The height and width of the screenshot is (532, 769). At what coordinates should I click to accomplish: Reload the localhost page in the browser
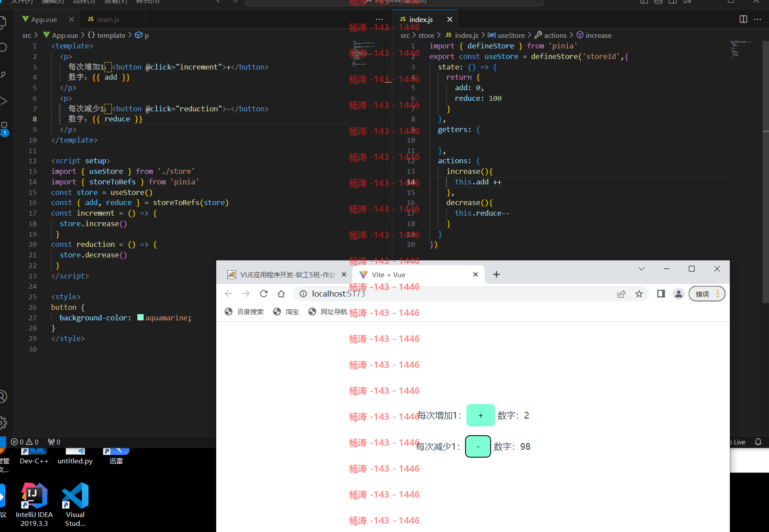pyautogui.click(x=264, y=294)
